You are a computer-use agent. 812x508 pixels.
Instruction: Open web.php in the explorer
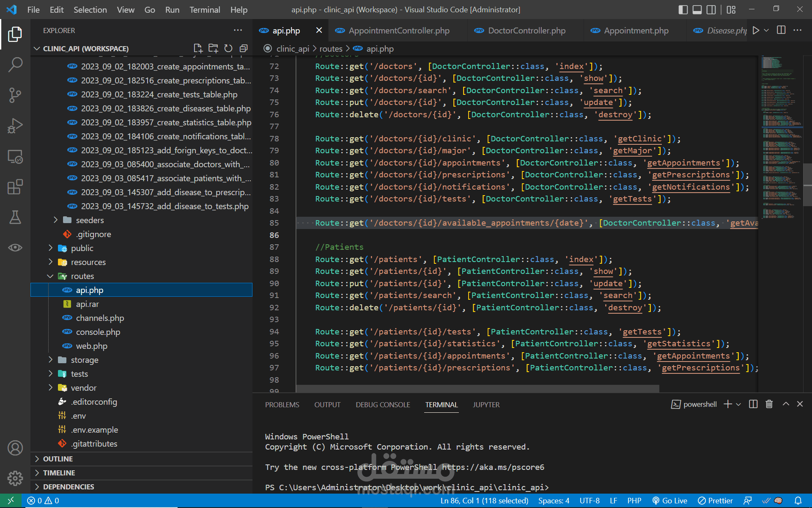pyautogui.click(x=91, y=346)
